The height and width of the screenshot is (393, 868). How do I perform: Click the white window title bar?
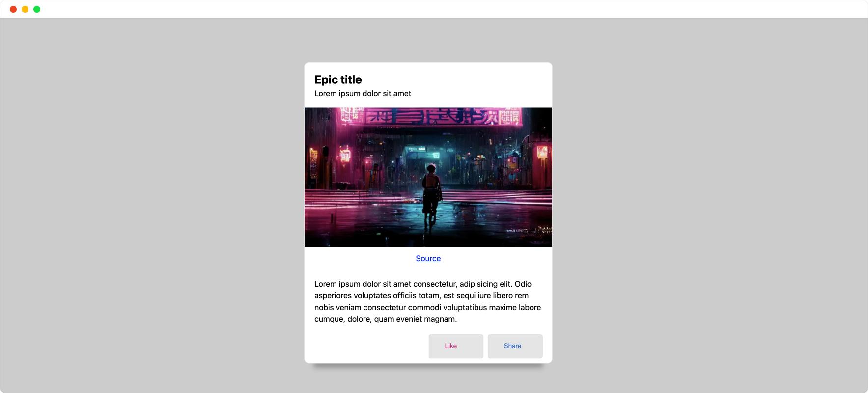pos(442,9)
